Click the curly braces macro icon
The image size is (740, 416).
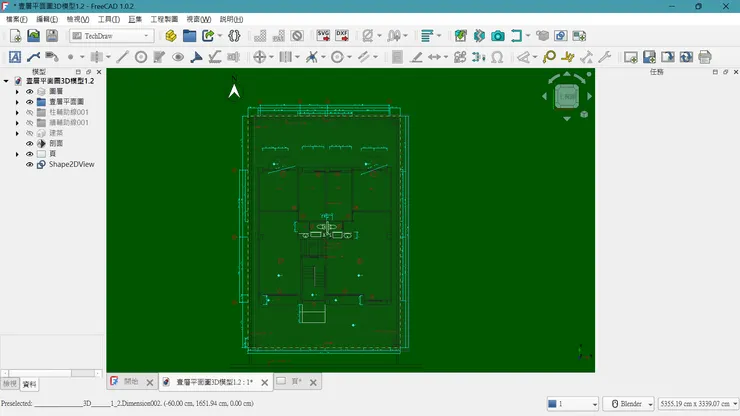(234, 36)
